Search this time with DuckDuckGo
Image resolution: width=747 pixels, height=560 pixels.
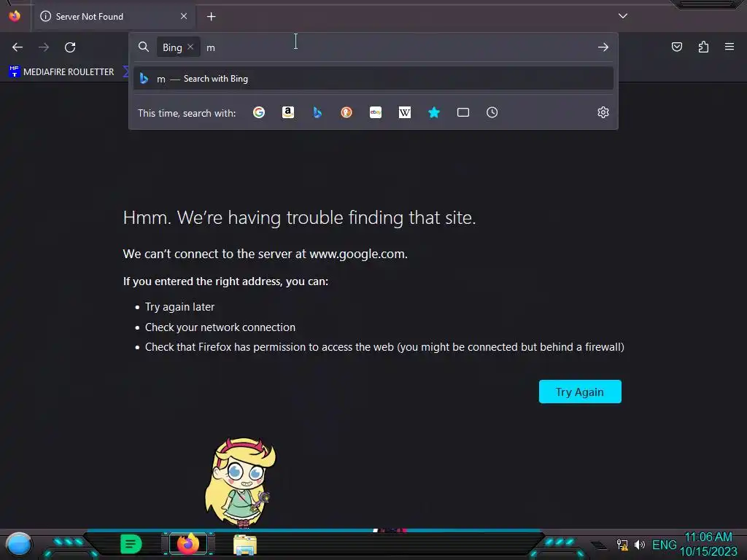tap(347, 112)
